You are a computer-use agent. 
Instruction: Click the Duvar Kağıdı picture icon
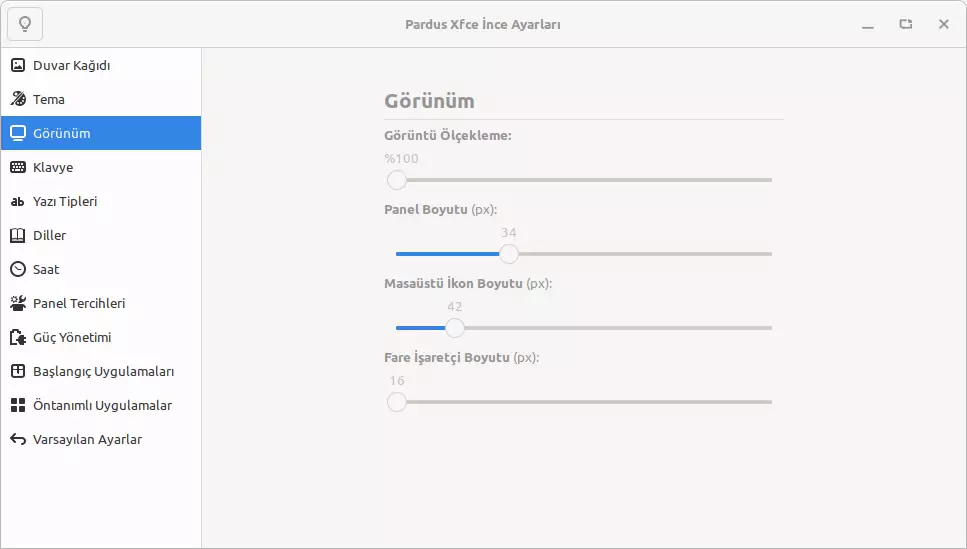[18, 66]
